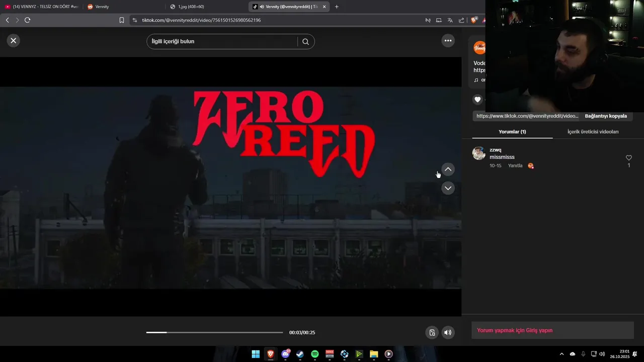Click the search magnifier icon
644x362 pixels.
pyautogui.click(x=305, y=42)
